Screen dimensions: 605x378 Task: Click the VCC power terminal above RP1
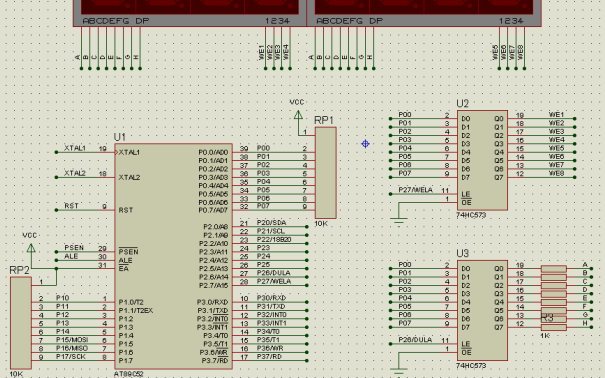point(298,115)
